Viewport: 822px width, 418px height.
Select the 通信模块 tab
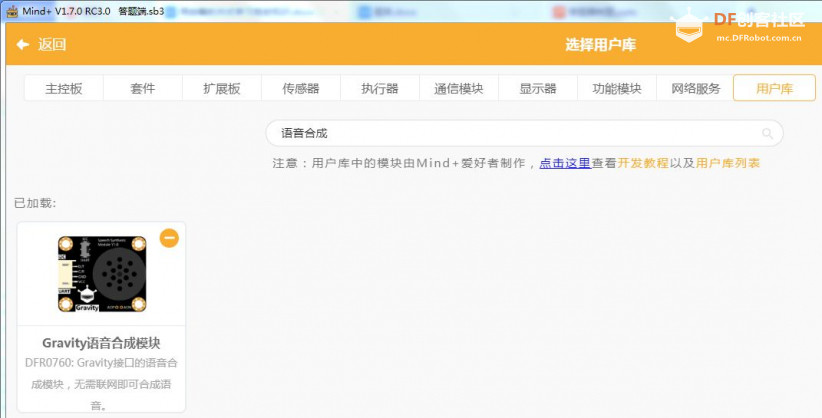pyautogui.click(x=459, y=88)
